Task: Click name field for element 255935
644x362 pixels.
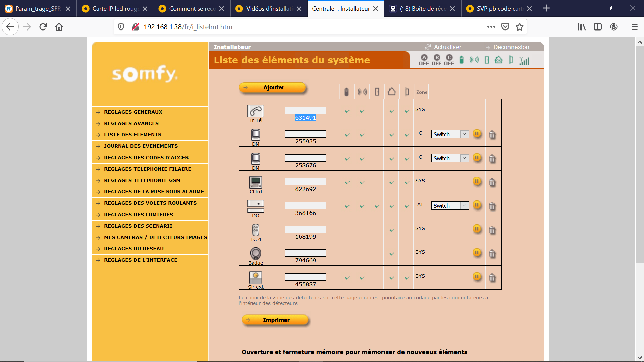Action: [305, 134]
